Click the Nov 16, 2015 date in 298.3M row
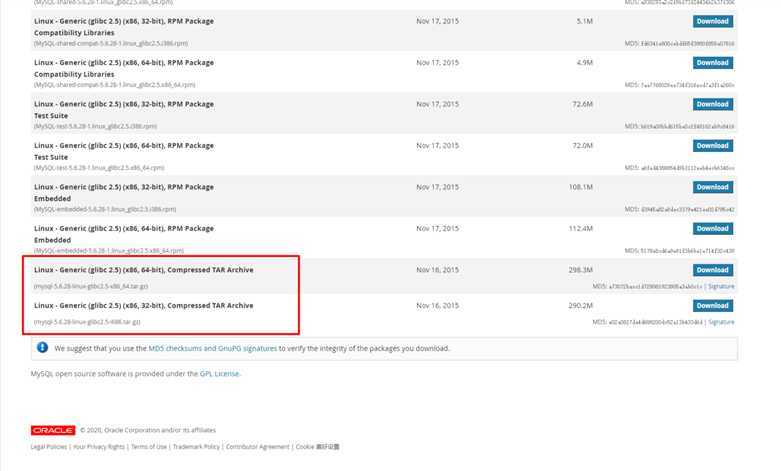The width and height of the screenshot is (781, 471). (x=437, y=270)
